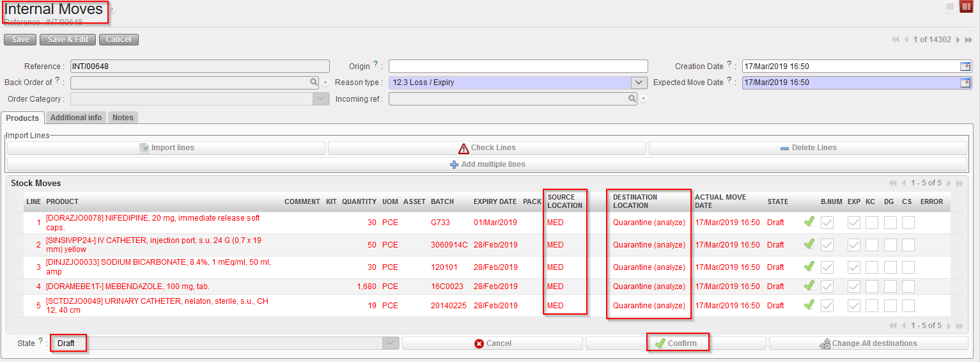The height and width of the screenshot is (362, 980).
Task: Click into the Origin input field
Action: (x=518, y=67)
